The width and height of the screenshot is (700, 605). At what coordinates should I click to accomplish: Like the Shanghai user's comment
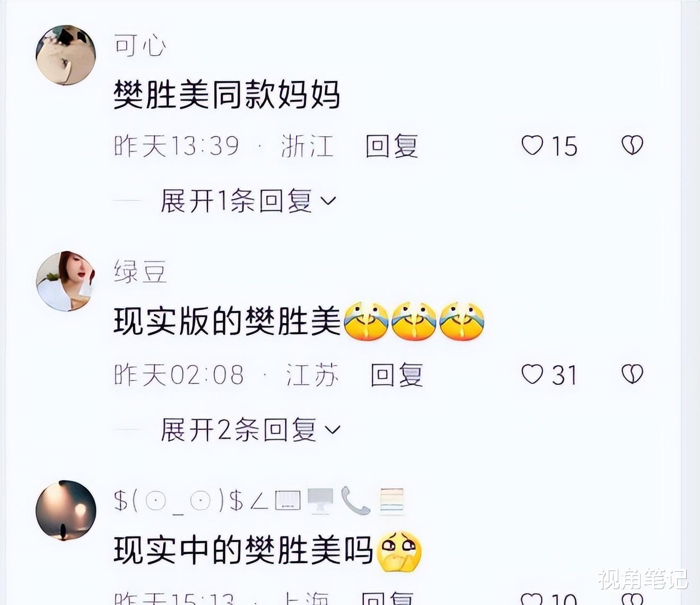click(x=532, y=599)
